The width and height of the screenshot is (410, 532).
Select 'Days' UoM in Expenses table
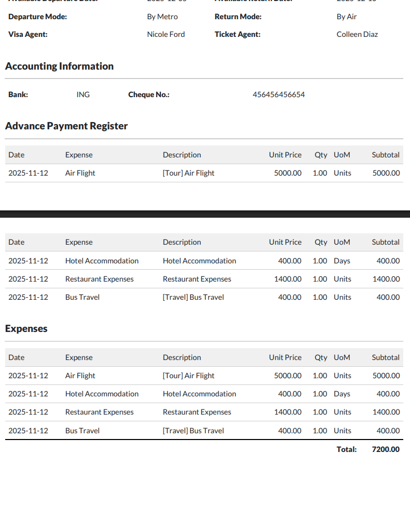pos(342,394)
